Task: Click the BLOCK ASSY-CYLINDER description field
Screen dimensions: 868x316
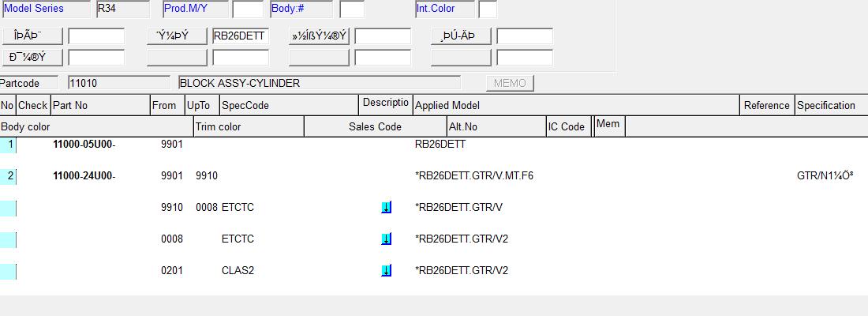Action: coord(319,83)
